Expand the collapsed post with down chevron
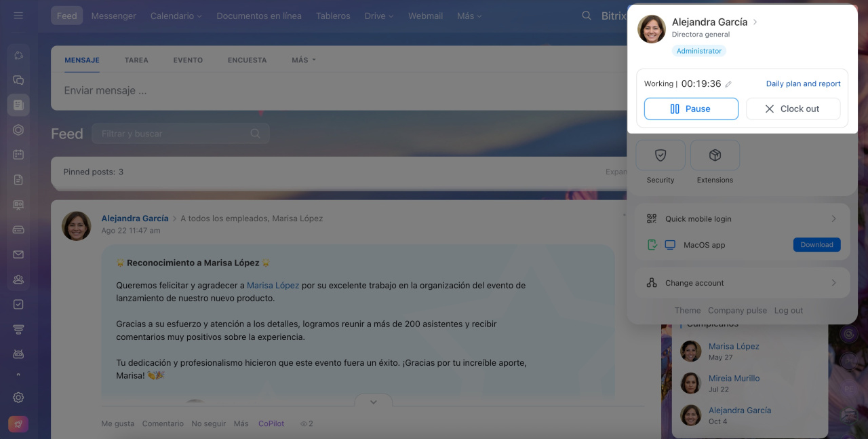 click(x=373, y=402)
